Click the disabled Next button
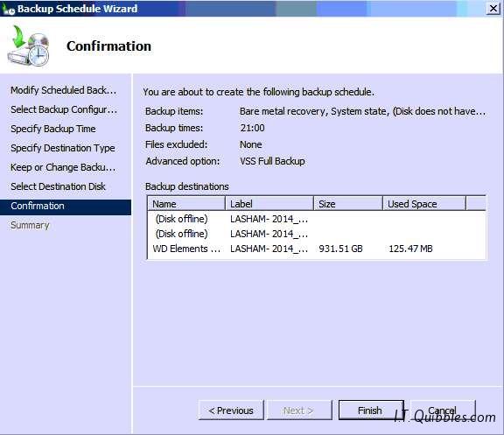Viewport: 504px width, 435px height. tap(299, 410)
